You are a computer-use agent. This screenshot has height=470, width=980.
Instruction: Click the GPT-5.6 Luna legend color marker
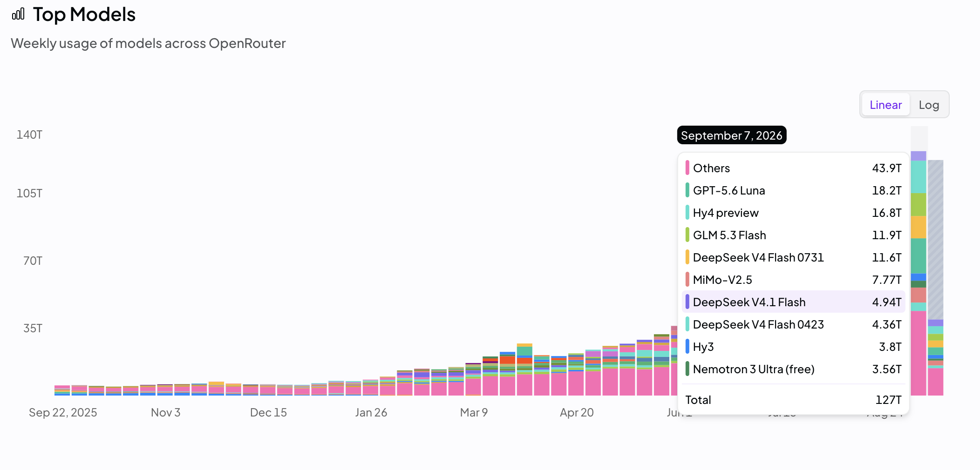[687, 190]
